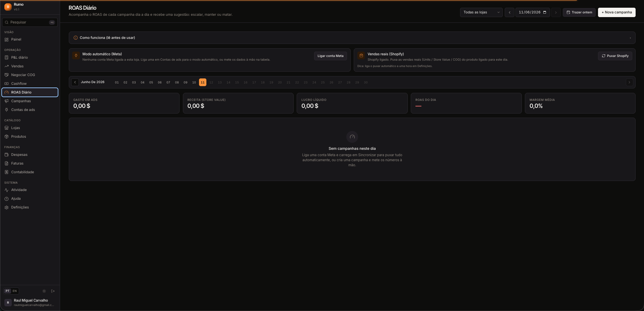Switch language to EN

(15, 291)
